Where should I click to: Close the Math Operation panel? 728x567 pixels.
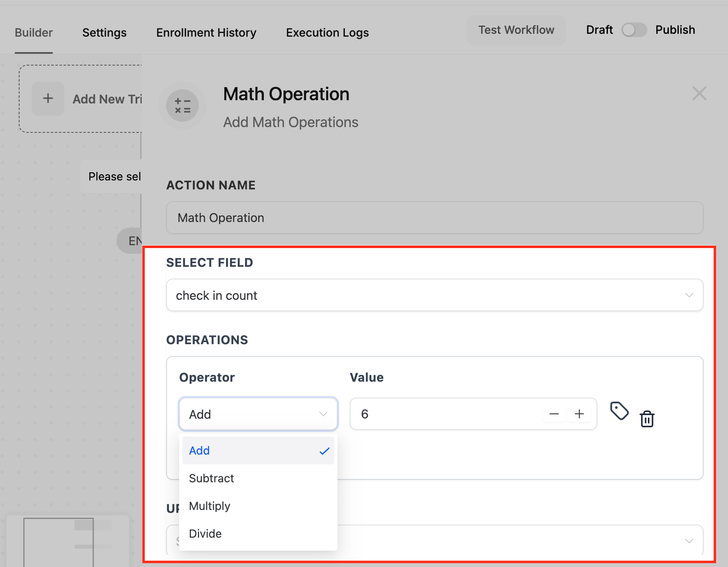(x=699, y=94)
